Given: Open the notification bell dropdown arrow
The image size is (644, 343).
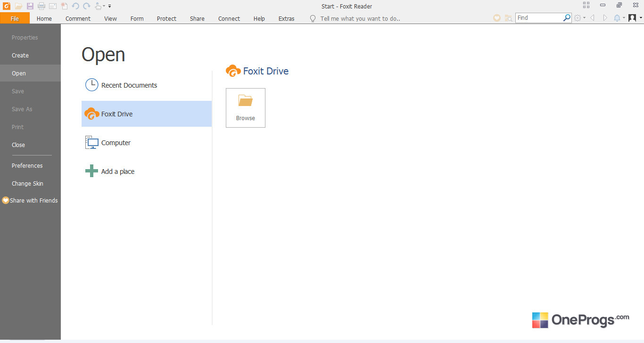Looking at the screenshot, I should coord(624,18).
